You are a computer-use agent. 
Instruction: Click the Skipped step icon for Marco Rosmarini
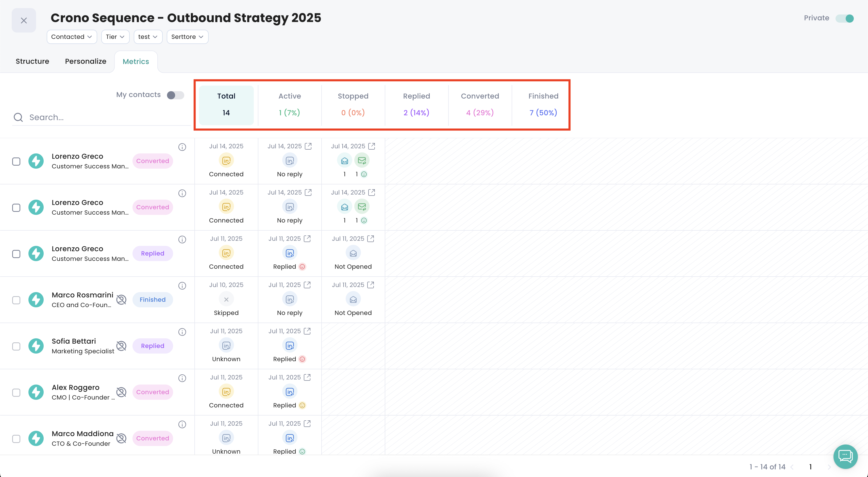[226, 299]
